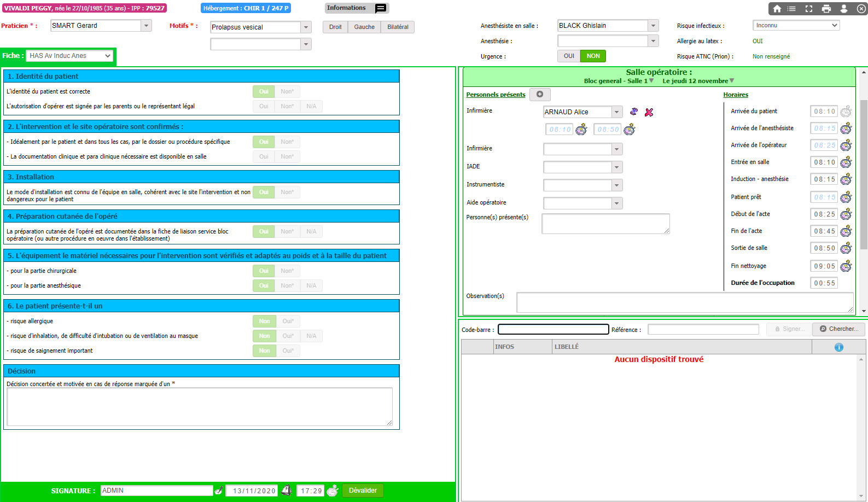Set Urgence to NON
The height and width of the screenshot is (502, 868).
tap(593, 56)
